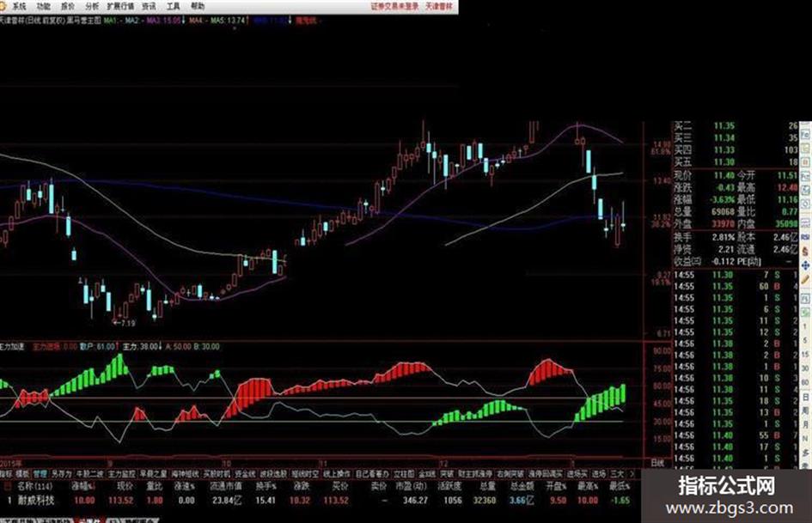
Task: Switch to the 60-minute period button
Action: coord(805,381)
